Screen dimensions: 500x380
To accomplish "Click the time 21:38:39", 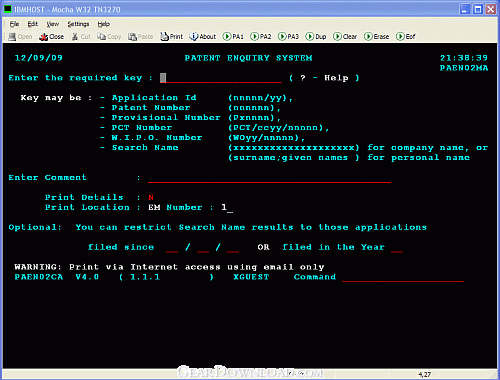I will point(464,58).
